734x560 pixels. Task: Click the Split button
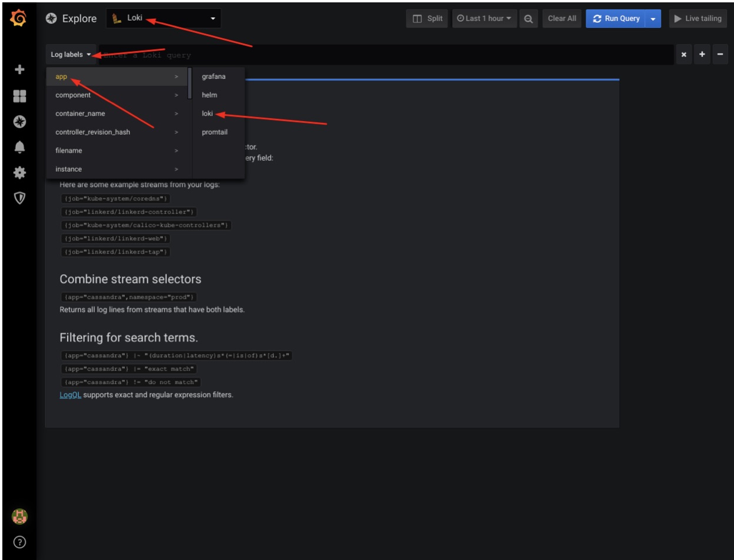[427, 18]
